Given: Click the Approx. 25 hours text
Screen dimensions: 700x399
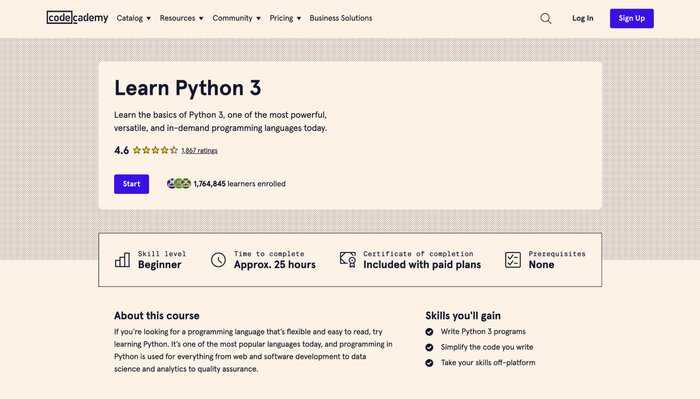Looking at the screenshot, I should 275,265.
